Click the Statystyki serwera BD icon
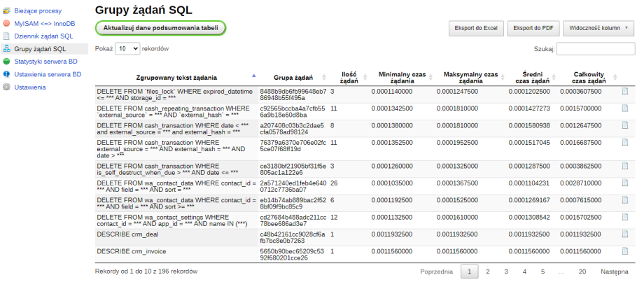 click(6, 62)
